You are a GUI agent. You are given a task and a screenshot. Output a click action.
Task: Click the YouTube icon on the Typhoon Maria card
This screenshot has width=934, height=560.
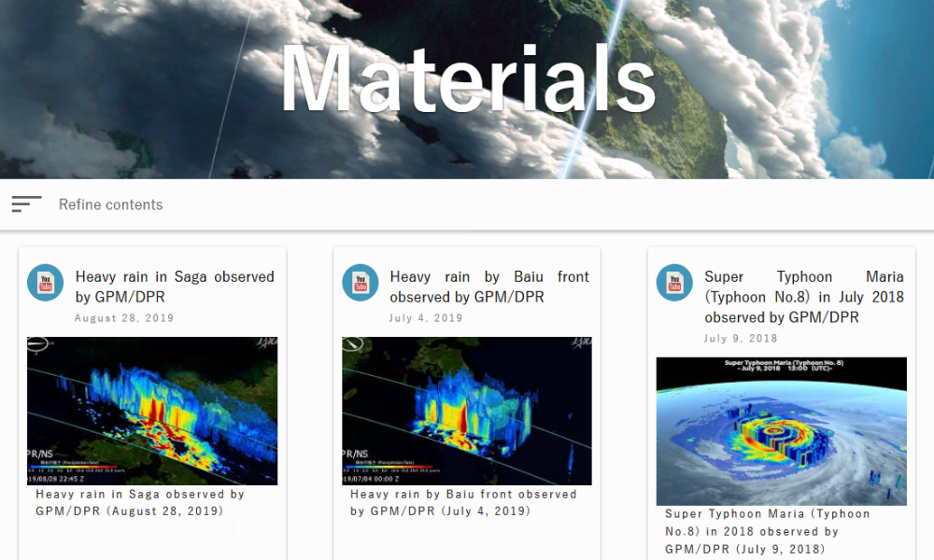point(673,283)
